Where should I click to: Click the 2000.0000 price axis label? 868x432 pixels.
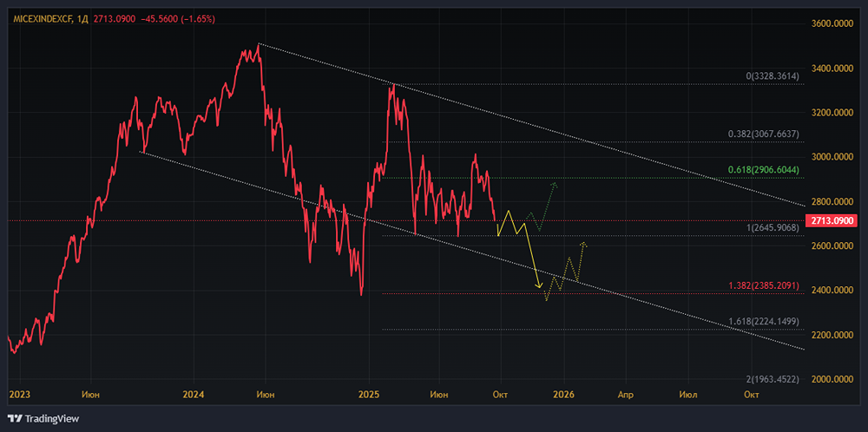831,379
